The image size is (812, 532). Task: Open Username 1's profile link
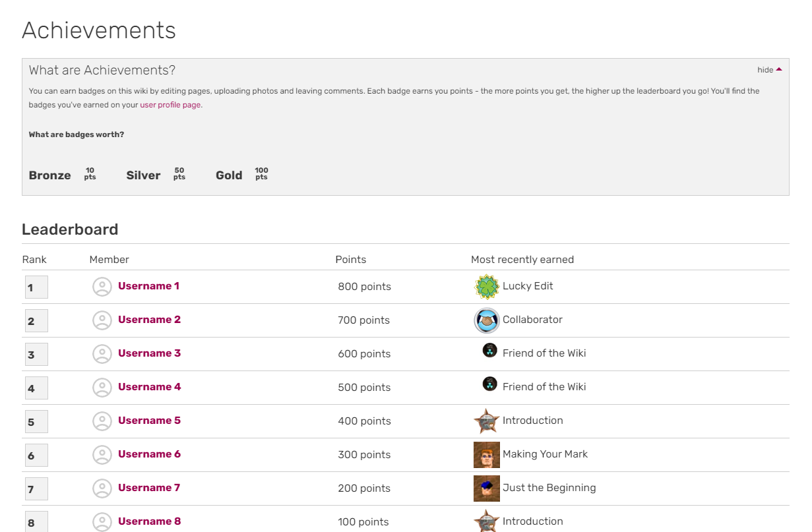click(x=148, y=286)
